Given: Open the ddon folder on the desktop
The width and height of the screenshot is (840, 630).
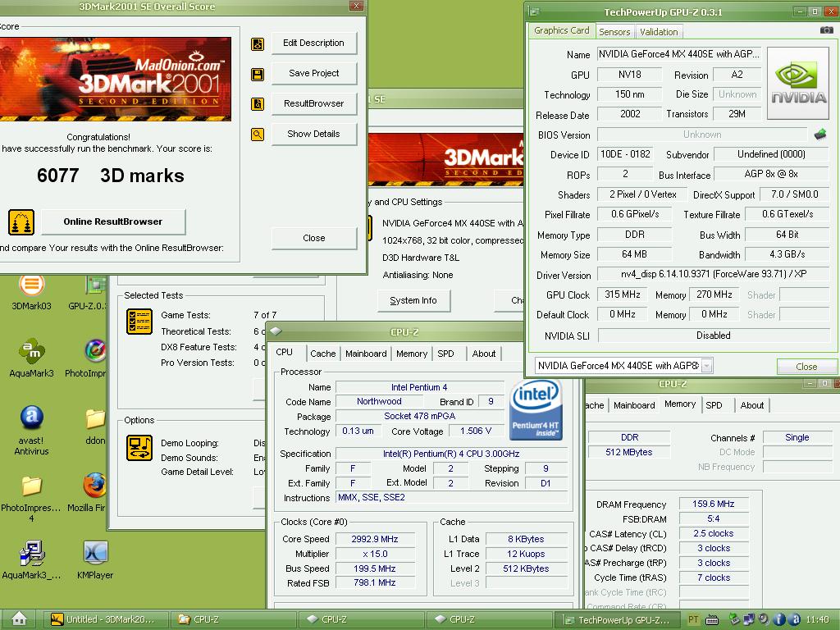Looking at the screenshot, I should pyautogui.click(x=95, y=418).
